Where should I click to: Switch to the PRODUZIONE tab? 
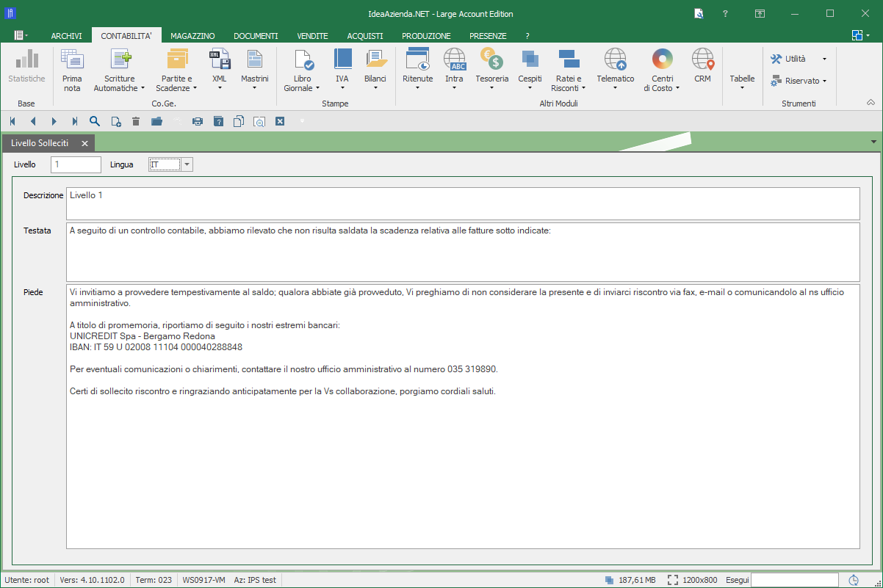(426, 35)
